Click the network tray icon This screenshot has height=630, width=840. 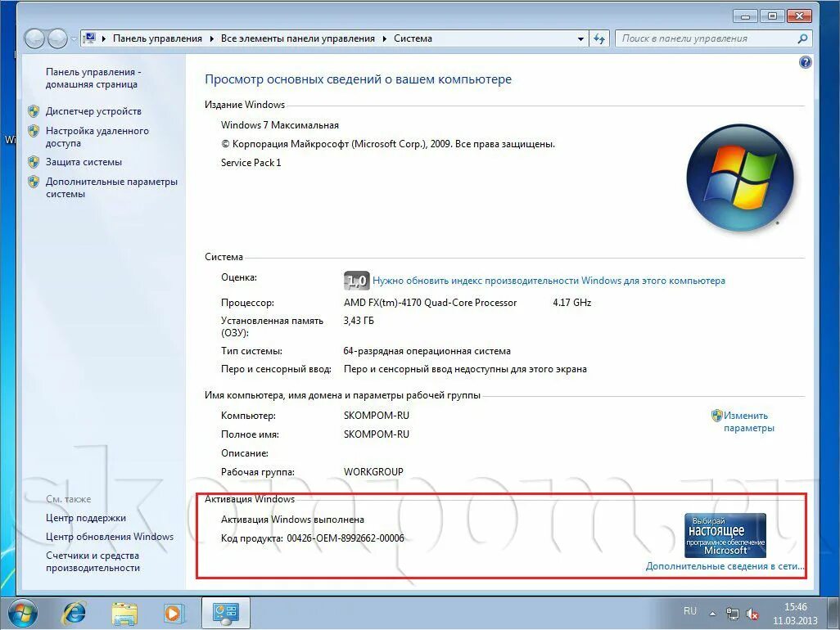732,614
